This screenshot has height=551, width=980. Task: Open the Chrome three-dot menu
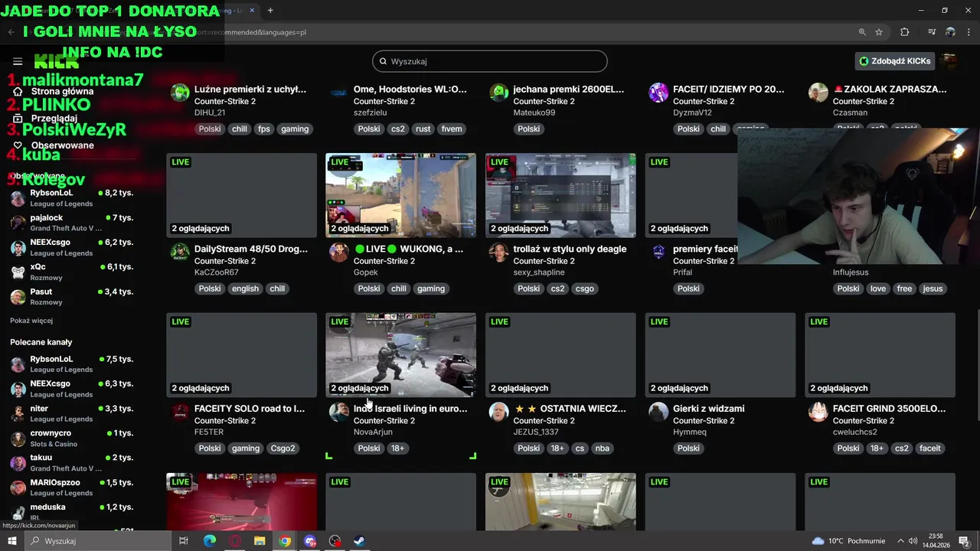969,32
